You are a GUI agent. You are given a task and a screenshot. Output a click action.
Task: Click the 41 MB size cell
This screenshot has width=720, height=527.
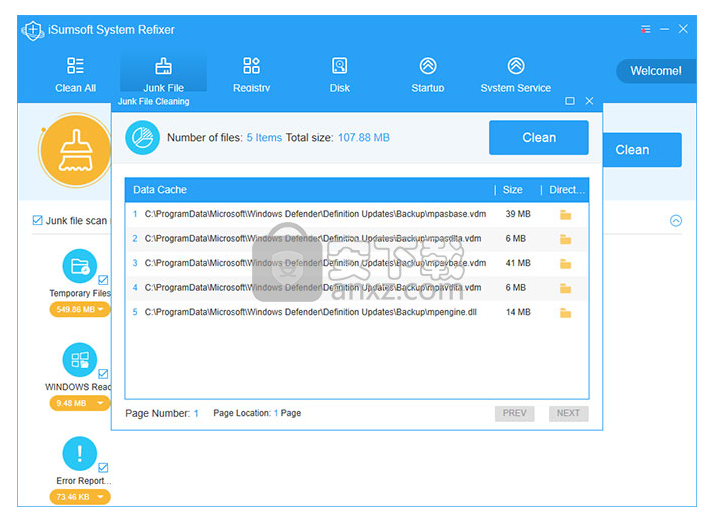pyautogui.click(x=518, y=263)
